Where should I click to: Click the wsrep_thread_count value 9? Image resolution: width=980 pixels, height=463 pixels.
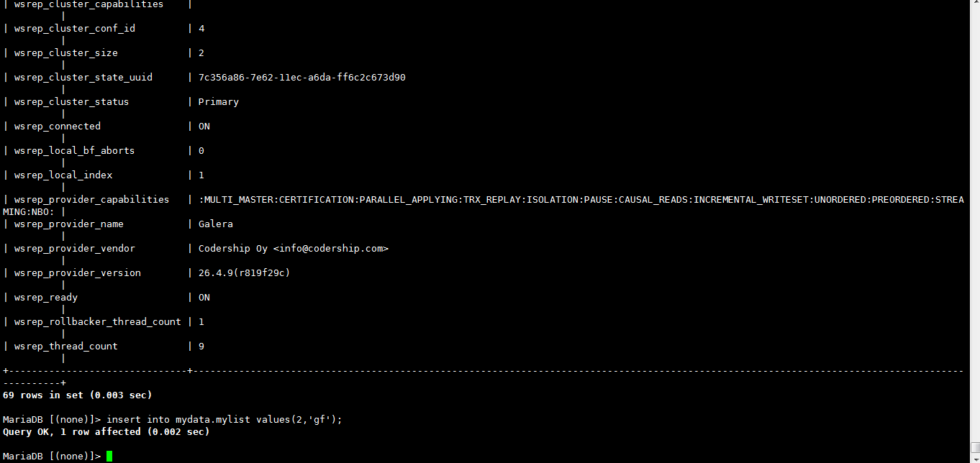[x=201, y=346]
